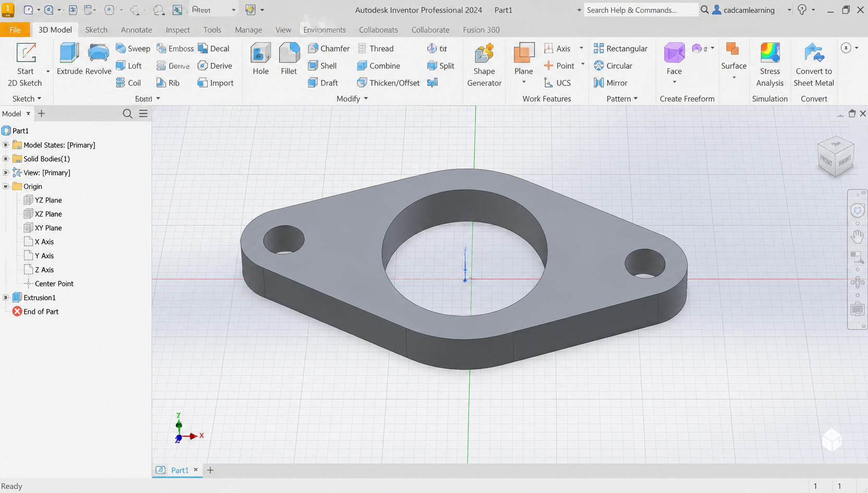868x493 pixels.
Task: Collapse the Origin folder
Action: click(x=6, y=186)
